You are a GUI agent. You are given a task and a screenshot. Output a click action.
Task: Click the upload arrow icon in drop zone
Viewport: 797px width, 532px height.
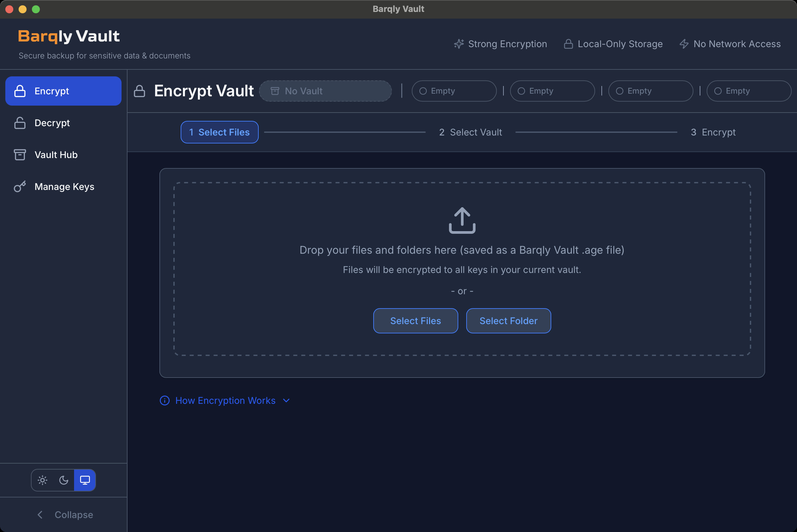462,221
